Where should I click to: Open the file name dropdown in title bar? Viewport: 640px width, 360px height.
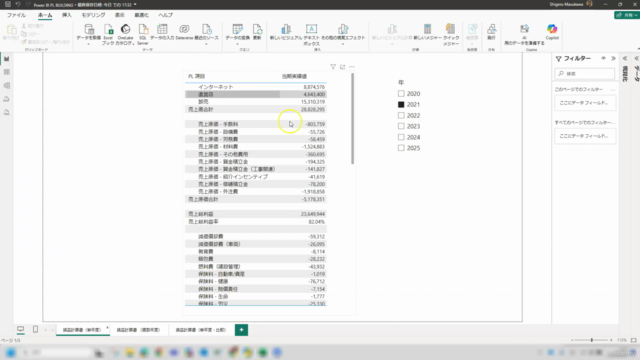point(135,5)
